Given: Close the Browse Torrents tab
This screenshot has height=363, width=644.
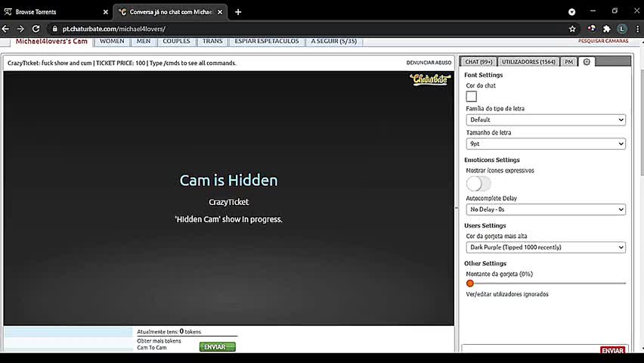Looking at the screenshot, I should pos(106,12).
